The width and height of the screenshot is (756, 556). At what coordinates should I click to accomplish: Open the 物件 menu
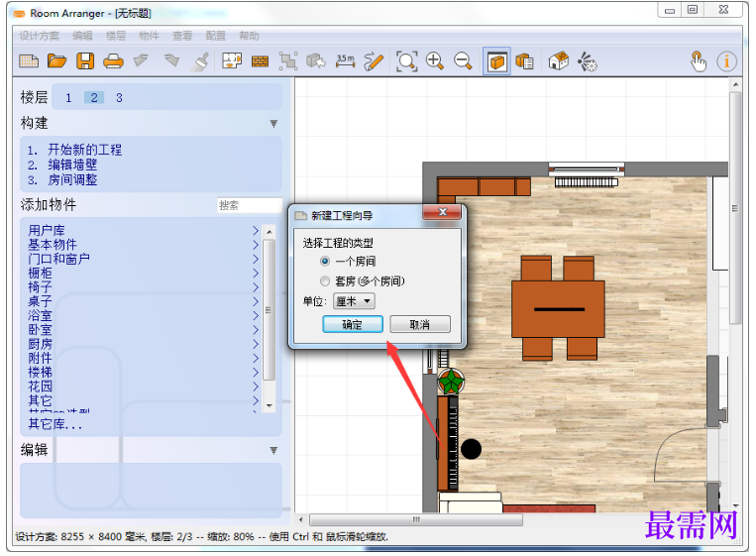pos(149,36)
